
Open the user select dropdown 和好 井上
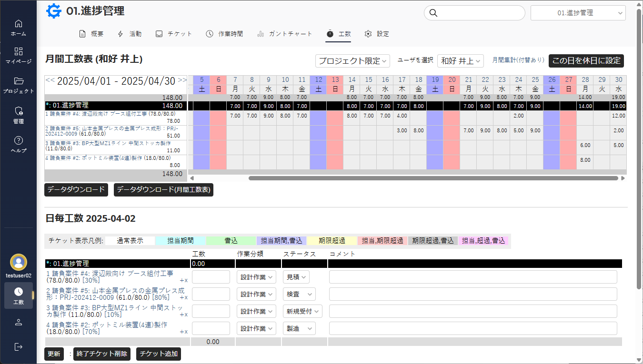[x=460, y=61]
